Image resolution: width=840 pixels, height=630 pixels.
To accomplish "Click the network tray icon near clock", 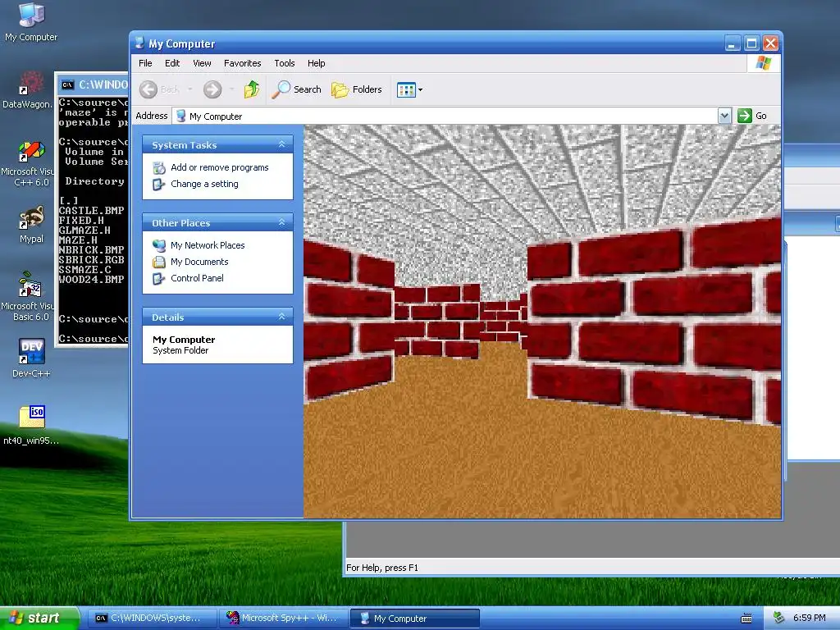I will click(x=779, y=618).
